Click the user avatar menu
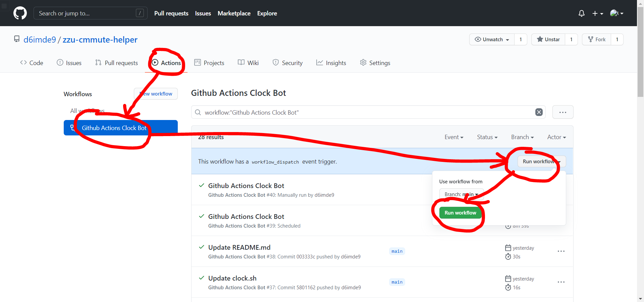 point(616,13)
